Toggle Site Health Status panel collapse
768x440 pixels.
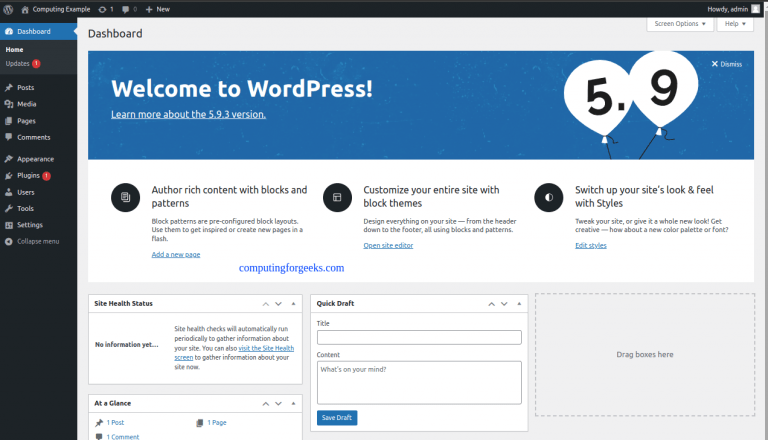coord(293,304)
